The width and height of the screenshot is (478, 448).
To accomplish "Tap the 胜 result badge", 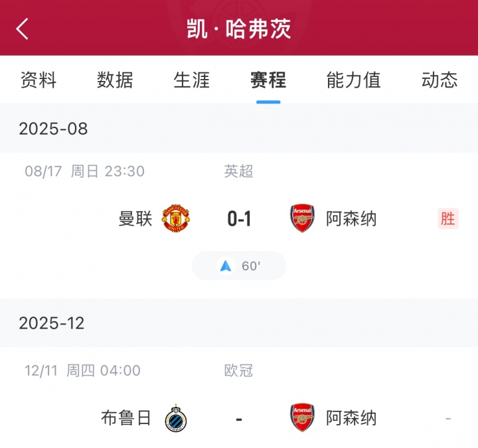I will tap(448, 218).
